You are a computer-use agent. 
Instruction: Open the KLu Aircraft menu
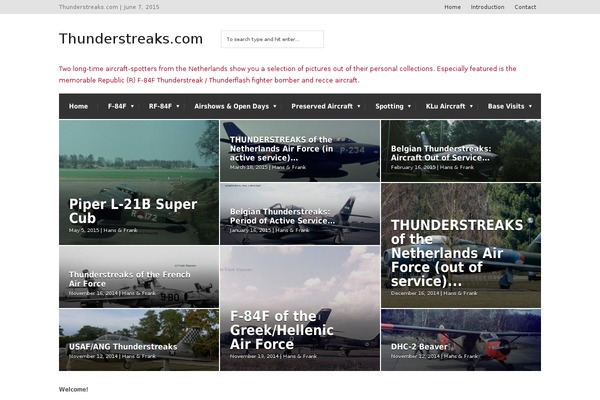tap(445, 106)
